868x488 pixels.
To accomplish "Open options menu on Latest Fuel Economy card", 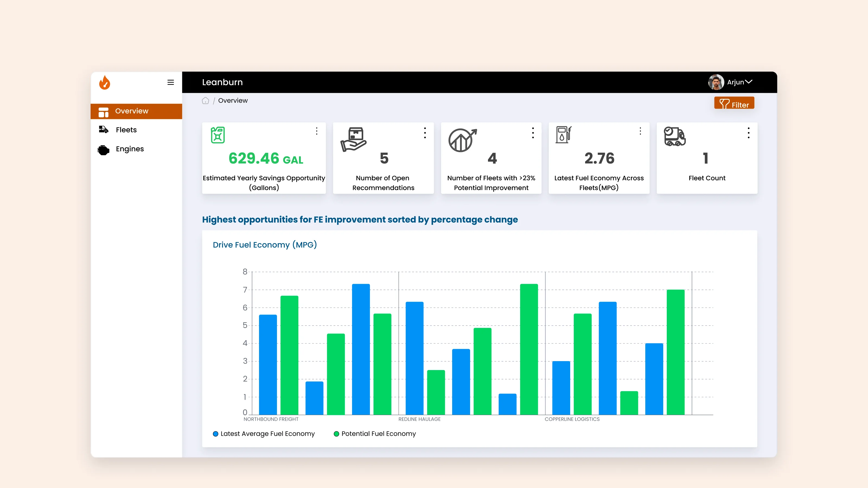I will [x=640, y=131].
